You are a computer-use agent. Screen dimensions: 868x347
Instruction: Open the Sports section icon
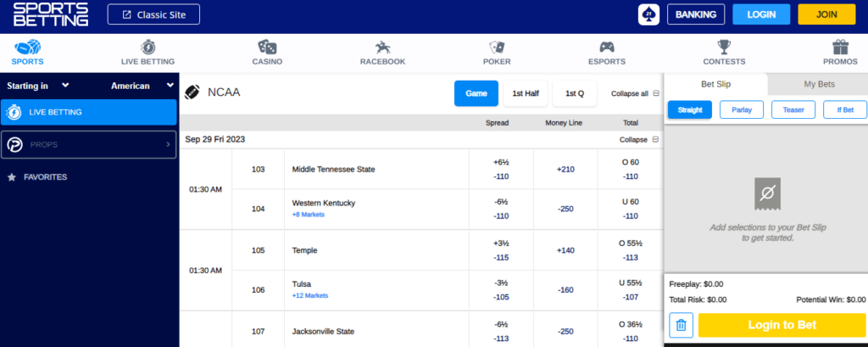pyautogui.click(x=27, y=47)
